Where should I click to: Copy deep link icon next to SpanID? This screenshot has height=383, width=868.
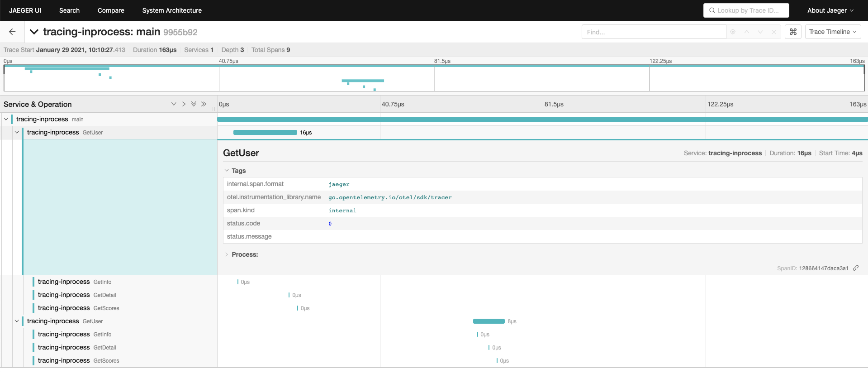(856, 268)
